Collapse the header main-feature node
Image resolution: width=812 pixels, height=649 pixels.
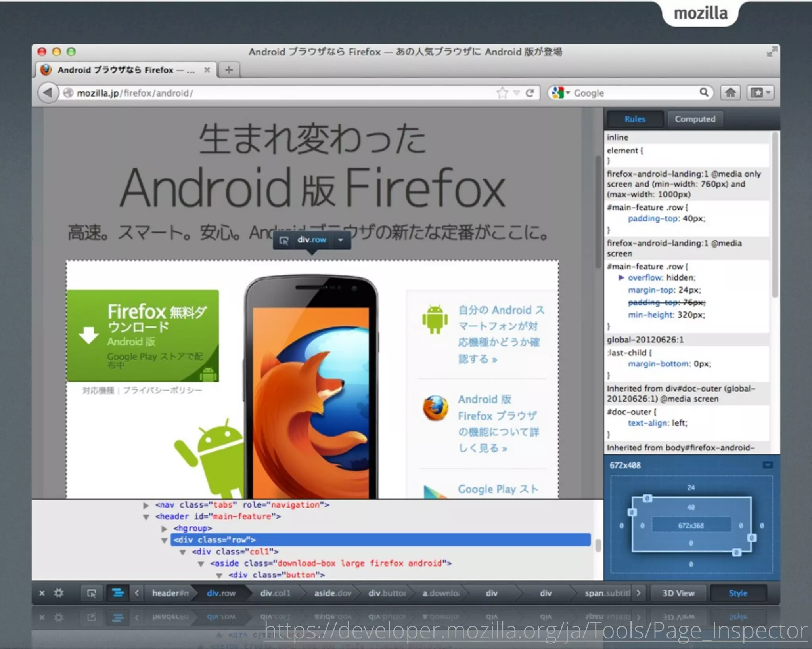146,517
